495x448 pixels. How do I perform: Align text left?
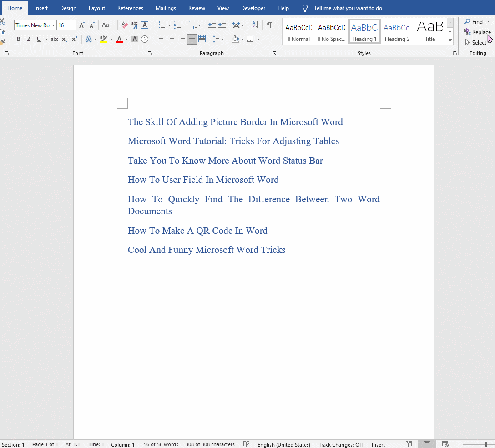(162, 39)
